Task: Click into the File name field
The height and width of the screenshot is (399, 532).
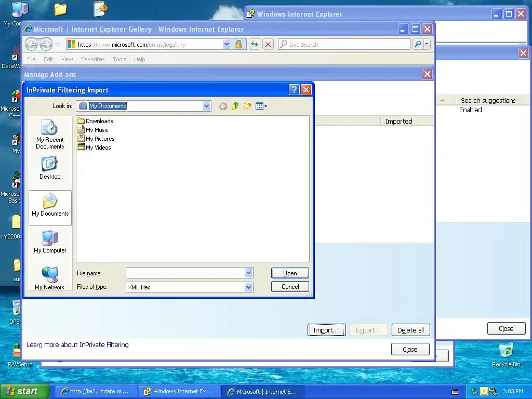Action: 185,273
